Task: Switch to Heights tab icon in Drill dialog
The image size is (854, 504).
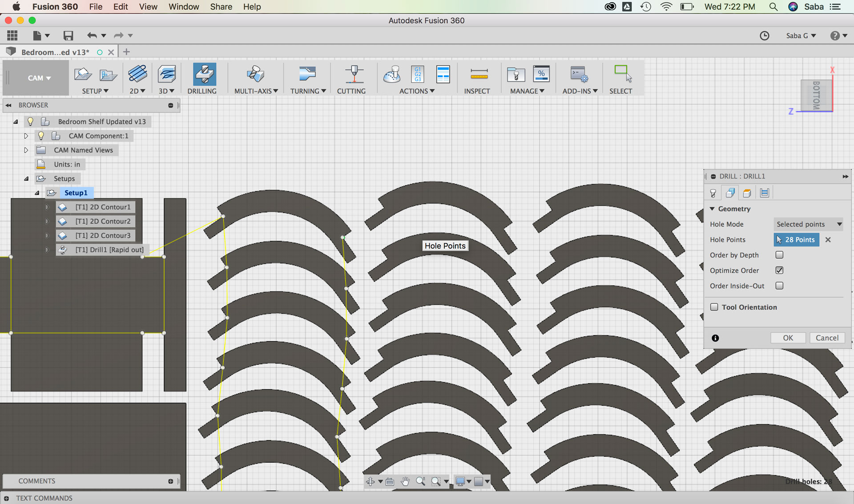Action: tap(747, 193)
